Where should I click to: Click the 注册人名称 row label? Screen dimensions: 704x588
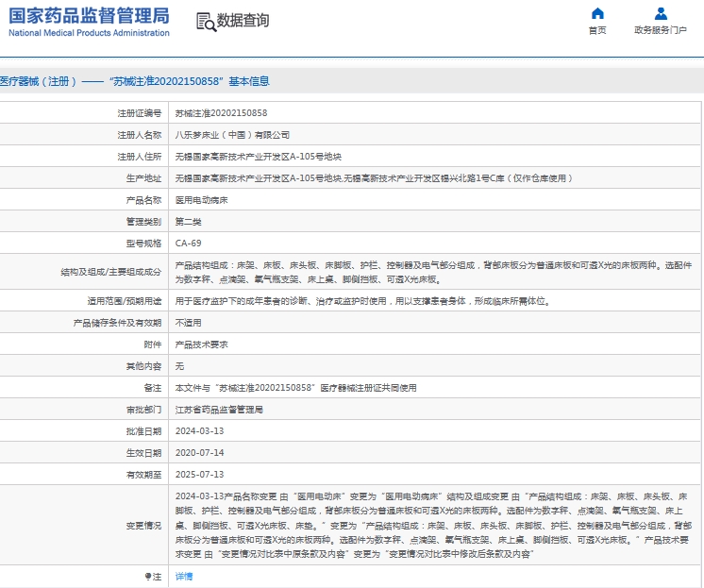pos(139,135)
